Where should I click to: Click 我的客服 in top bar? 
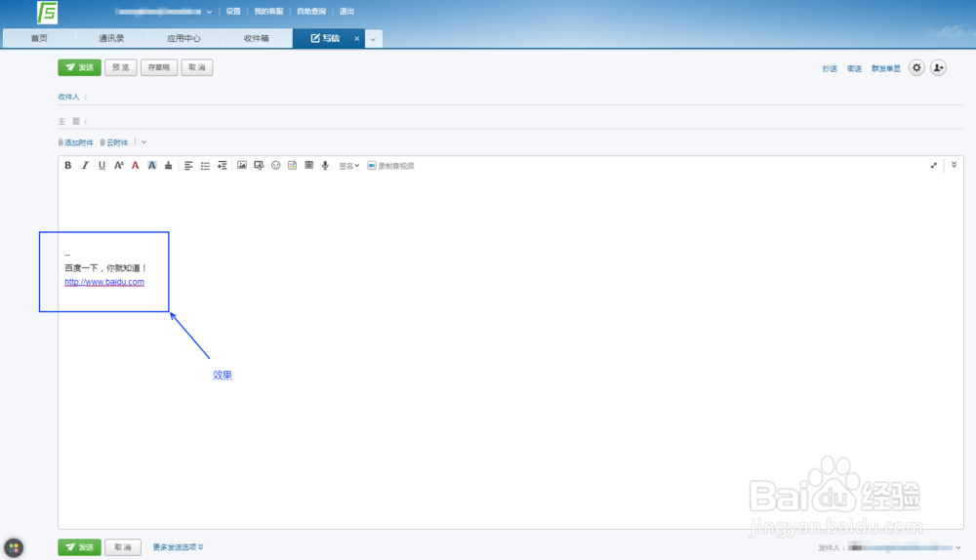[268, 11]
